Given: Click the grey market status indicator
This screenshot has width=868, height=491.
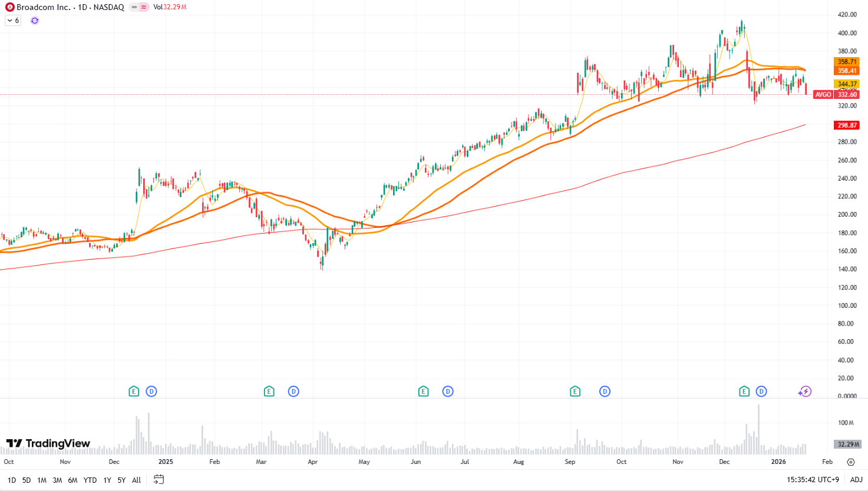Looking at the screenshot, I should [134, 7].
